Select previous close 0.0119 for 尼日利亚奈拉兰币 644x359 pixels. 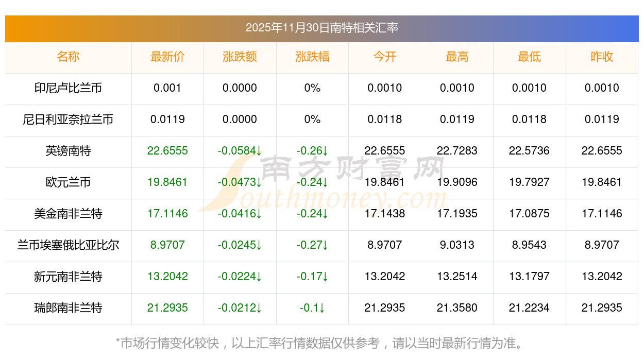click(x=602, y=119)
